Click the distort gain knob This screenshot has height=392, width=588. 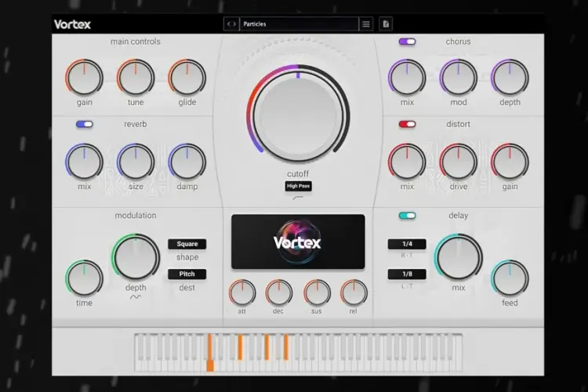tap(510, 162)
